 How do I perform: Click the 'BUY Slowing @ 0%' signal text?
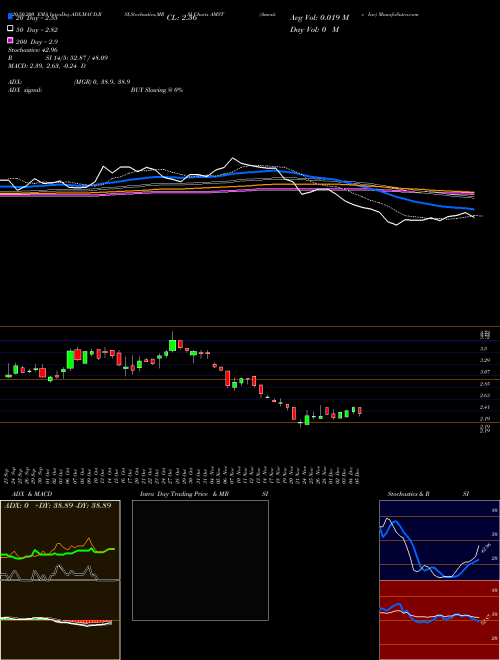tap(157, 90)
